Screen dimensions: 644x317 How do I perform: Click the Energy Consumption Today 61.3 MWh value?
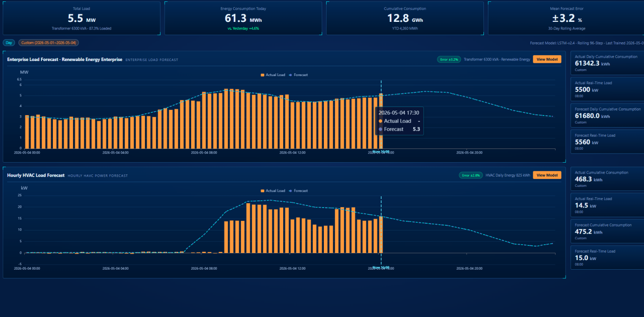pos(243,18)
